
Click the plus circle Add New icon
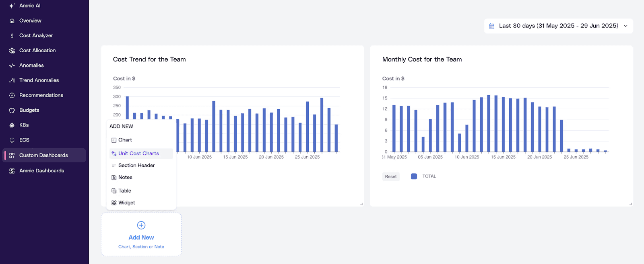tap(141, 225)
